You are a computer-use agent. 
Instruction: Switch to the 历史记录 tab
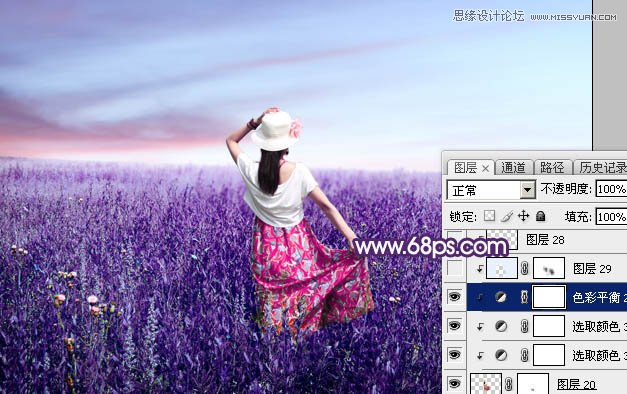(603, 168)
